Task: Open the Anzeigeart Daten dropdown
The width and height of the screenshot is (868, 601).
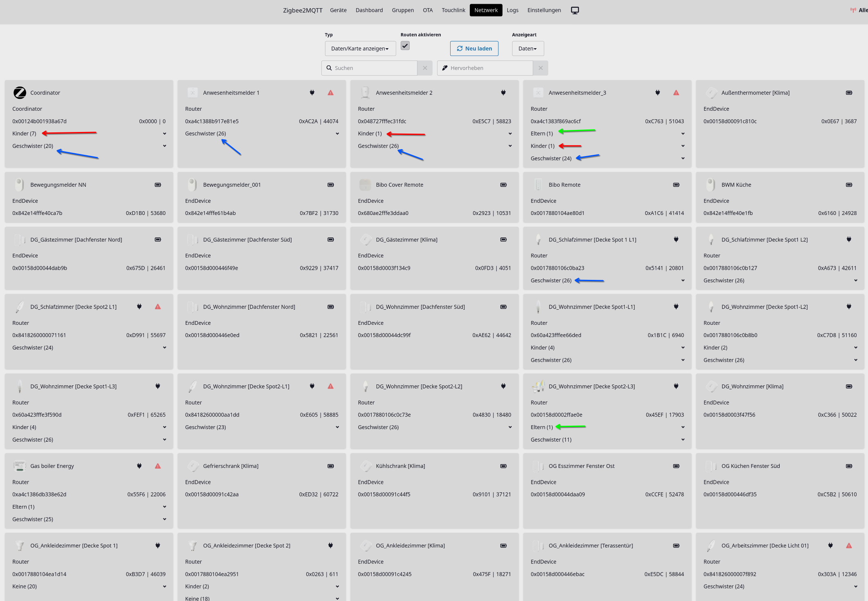Action: click(527, 49)
